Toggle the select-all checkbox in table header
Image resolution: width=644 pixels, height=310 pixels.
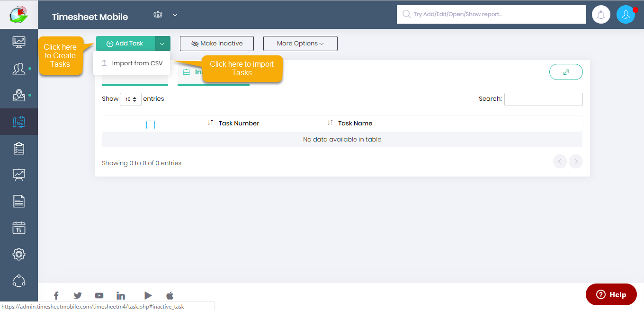(151, 125)
